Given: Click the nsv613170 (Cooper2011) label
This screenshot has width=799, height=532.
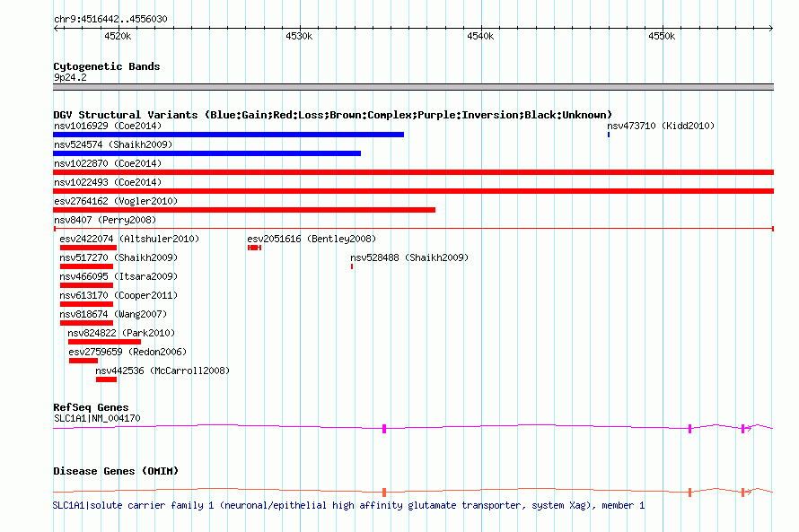Looking at the screenshot, I should pos(119,295).
